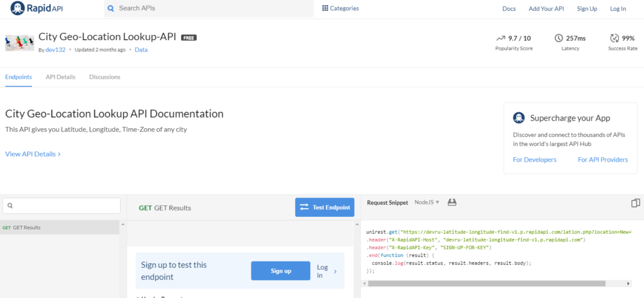Click the 257ms latency value

pyautogui.click(x=576, y=38)
